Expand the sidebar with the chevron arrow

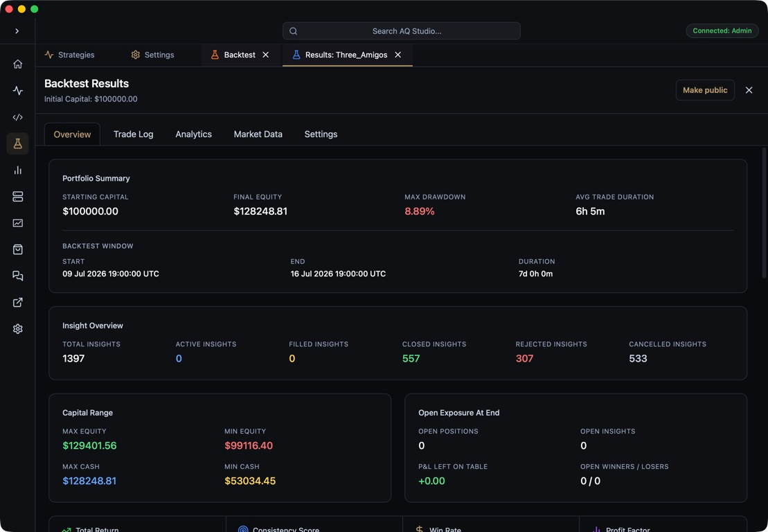17,31
